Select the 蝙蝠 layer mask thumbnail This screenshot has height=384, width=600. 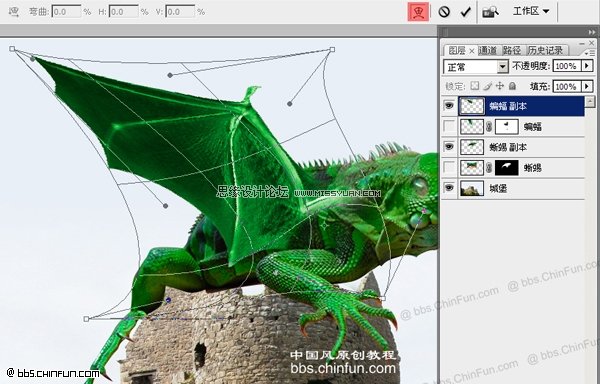[x=507, y=127]
